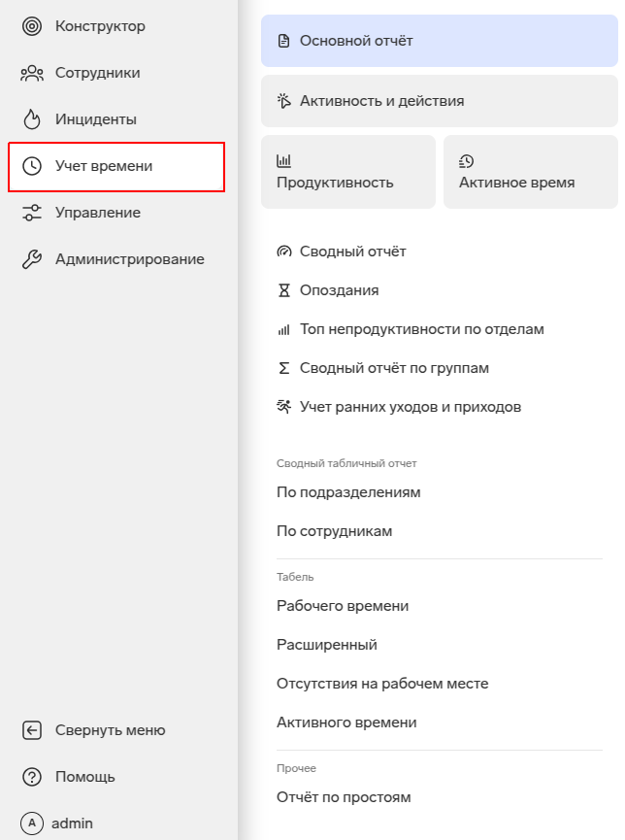This screenshot has height=840, width=625.
Task: Open Топ непродуктивности по отделам report
Action: click(x=421, y=329)
